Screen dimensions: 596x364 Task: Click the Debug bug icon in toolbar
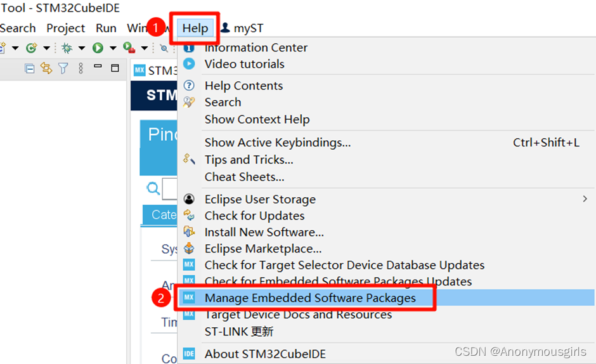coord(67,48)
